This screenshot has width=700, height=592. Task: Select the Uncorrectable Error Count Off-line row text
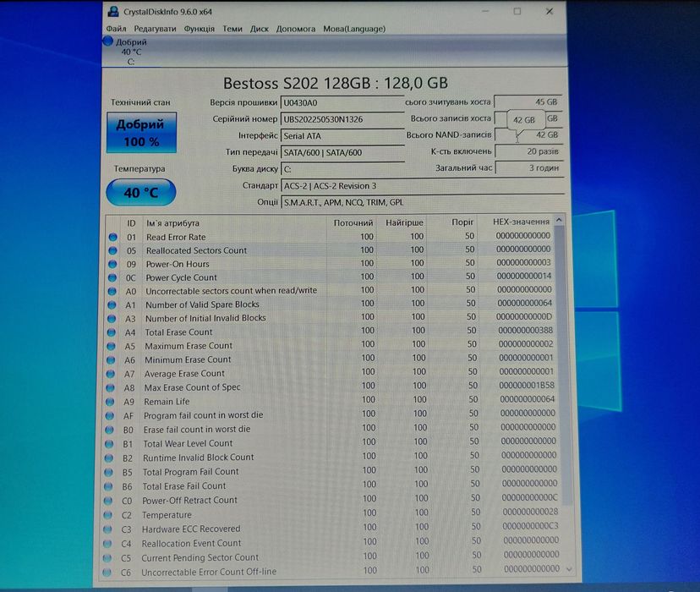pos(209,572)
